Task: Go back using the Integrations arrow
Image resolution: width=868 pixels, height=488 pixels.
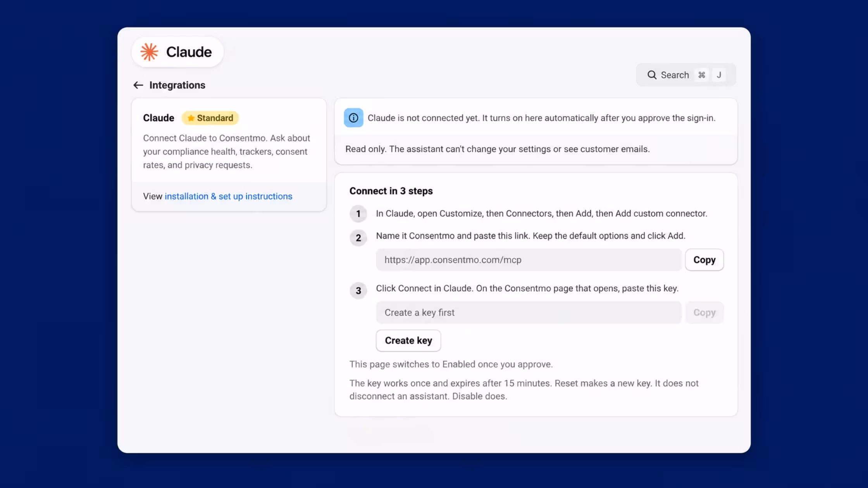Action: coord(138,85)
